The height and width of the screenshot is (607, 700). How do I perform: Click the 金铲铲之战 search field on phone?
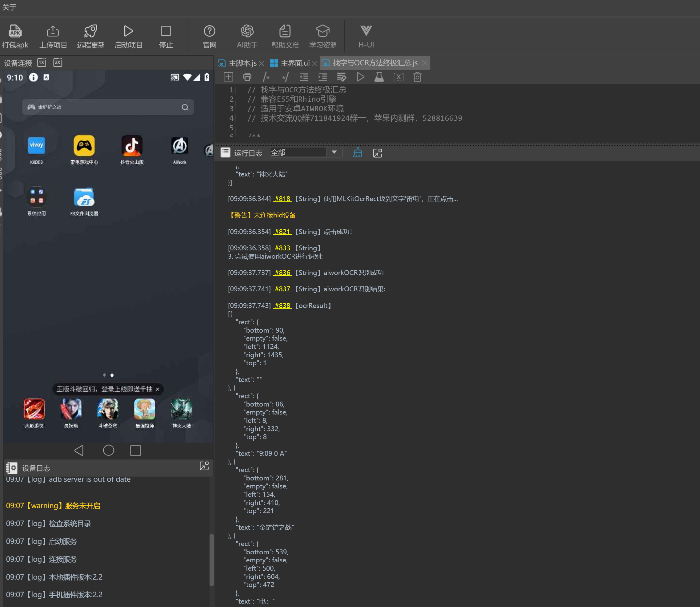(x=108, y=107)
